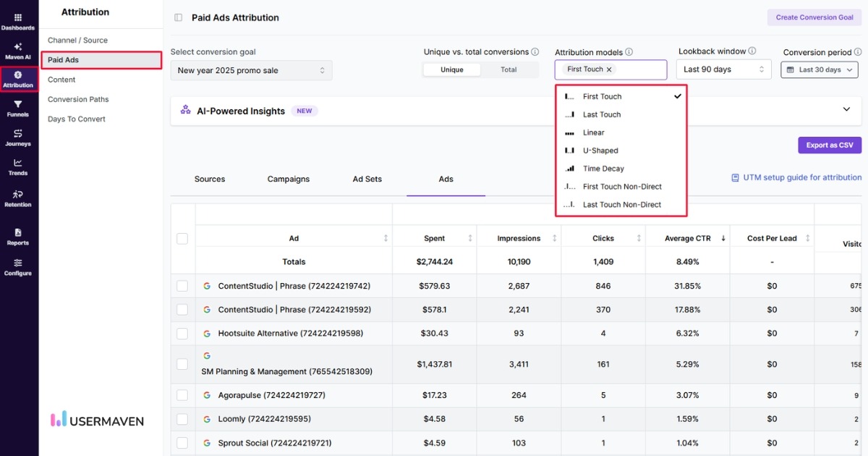Select Maven AI in the sidebar
The height and width of the screenshot is (456, 868).
[18, 51]
